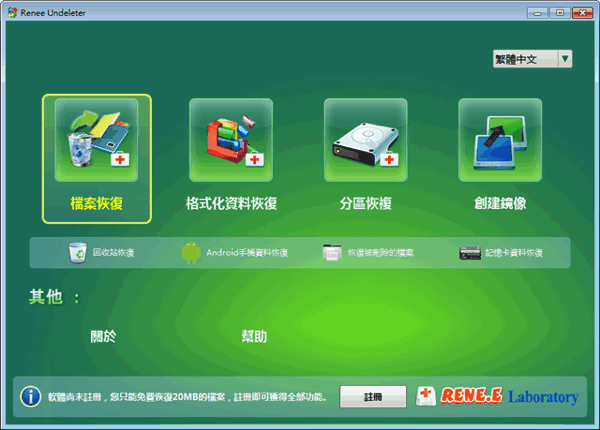Screen dimensions: 600x430
Task: Click the 記憶卡資料恢復 memory card icon
Action: tap(470, 253)
